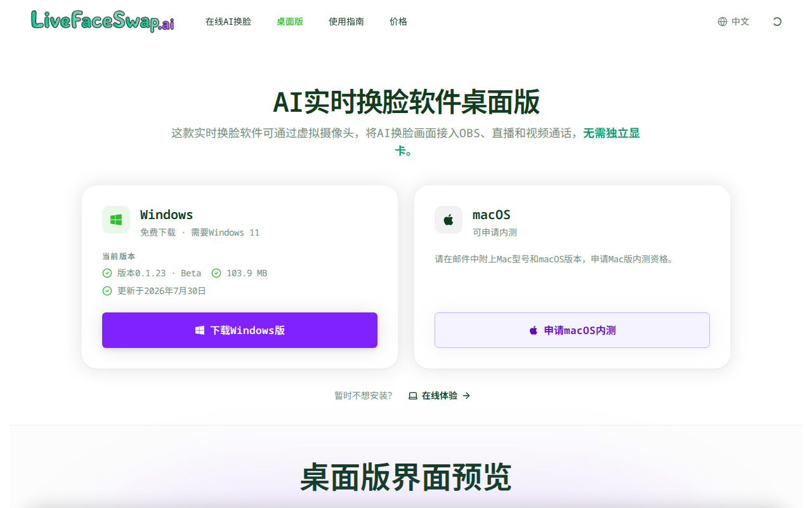The width and height of the screenshot is (812, 508).
Task: Click the Apple logo tile for macOS
Action: tap(449, 220)
